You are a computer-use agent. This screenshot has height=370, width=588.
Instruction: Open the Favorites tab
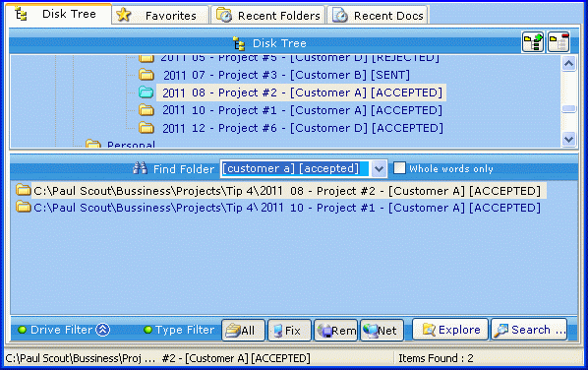(160, 15)
